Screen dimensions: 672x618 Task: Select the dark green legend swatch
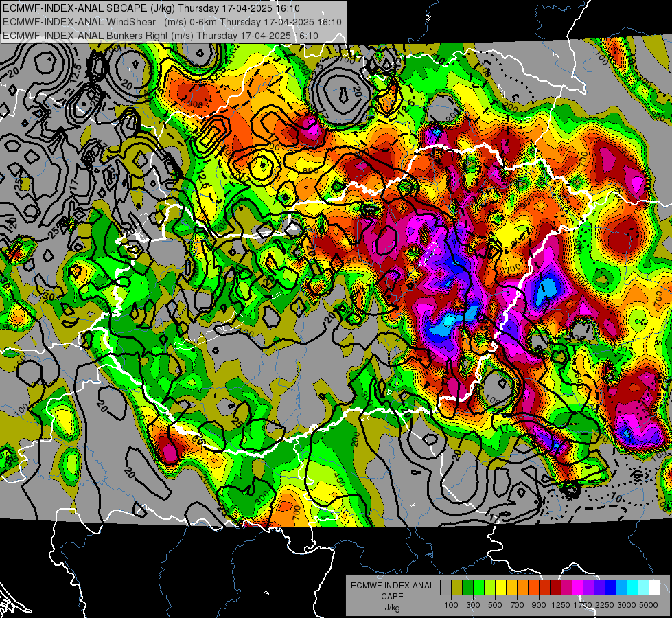[x=467, y=588]
